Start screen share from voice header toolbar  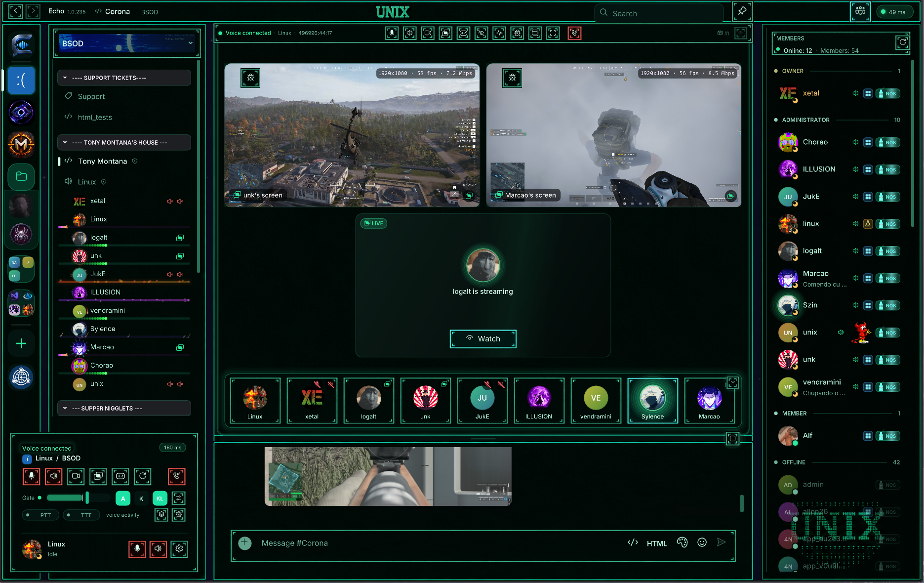pyautogui.click(x=445, y=33)
